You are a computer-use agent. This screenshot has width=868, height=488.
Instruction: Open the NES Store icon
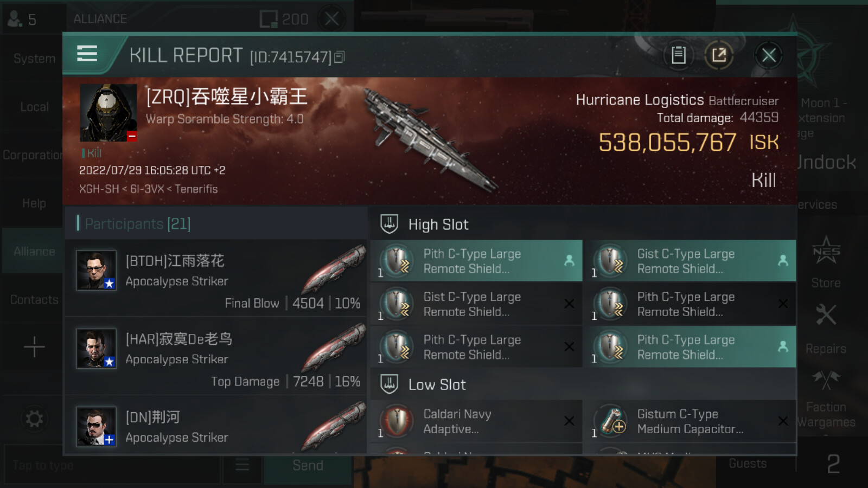click(826, 261)
